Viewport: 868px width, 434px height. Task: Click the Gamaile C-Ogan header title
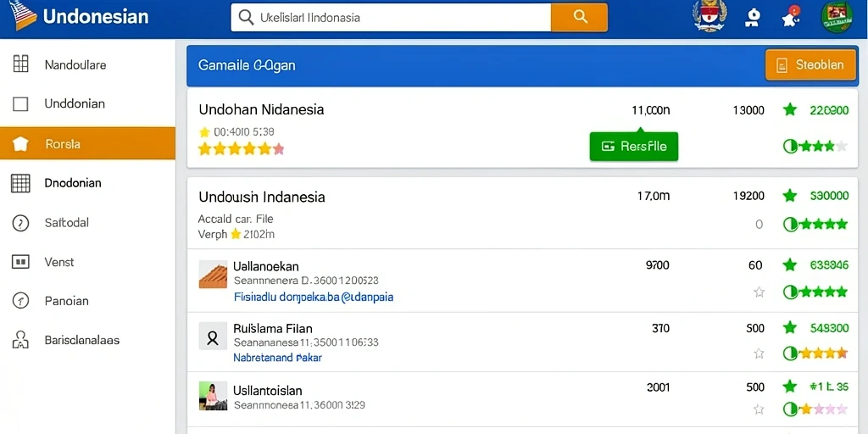coord(247,65)
